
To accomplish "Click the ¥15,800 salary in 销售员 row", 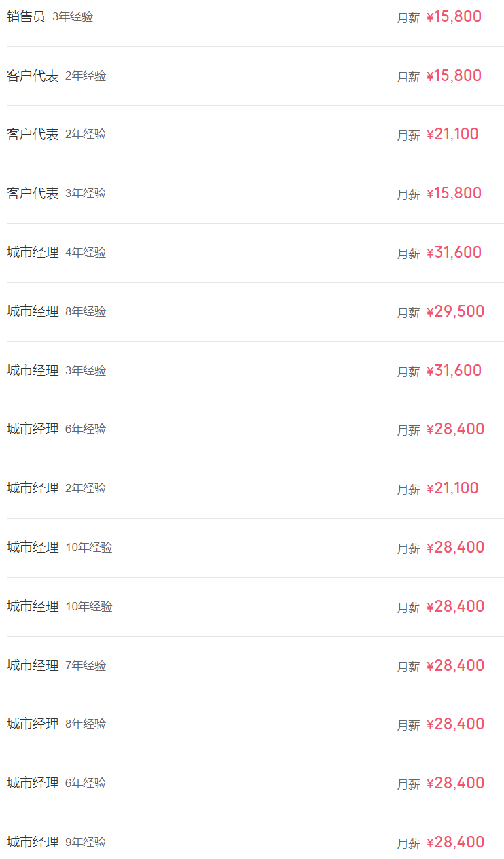I will point(454,17).
